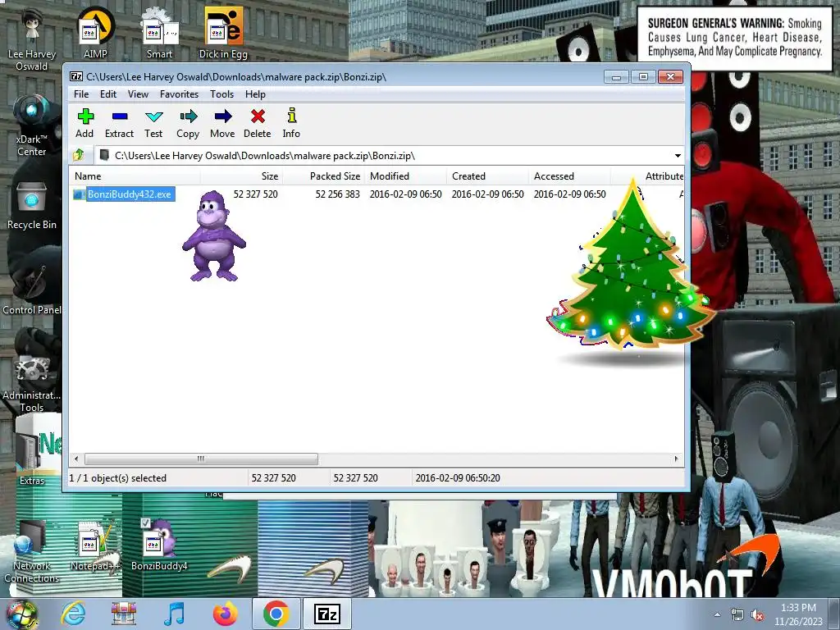Viewport: 840px width, 630px height.
Task: Open the Dick in Egg shortcut
Action: pyautogui.click(x=223, y=32)
